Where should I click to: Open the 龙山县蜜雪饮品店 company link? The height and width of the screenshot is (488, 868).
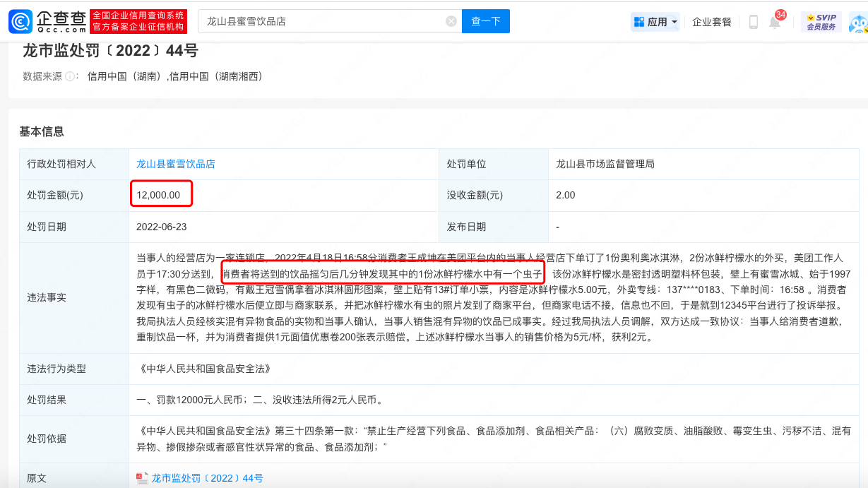[x=176, y=164]
